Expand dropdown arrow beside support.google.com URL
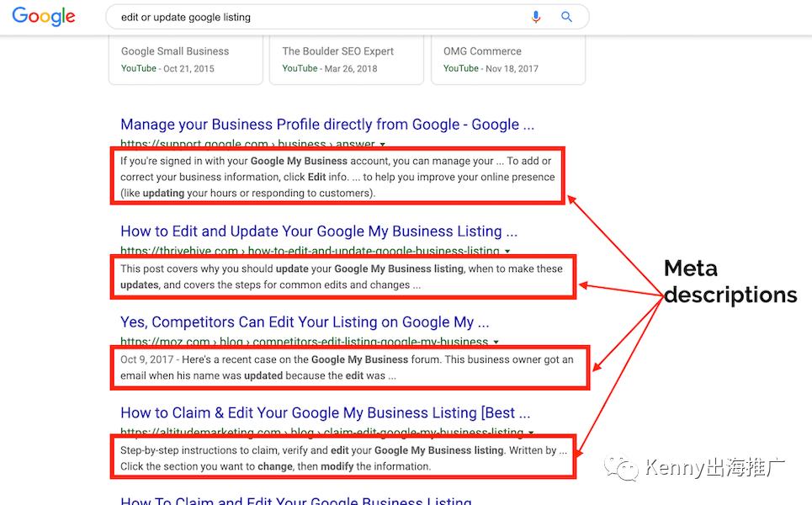 pos(383,146)
